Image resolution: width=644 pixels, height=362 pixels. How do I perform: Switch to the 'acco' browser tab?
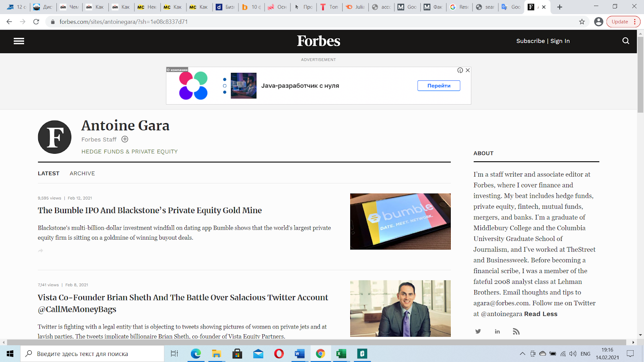coord(382,7)
